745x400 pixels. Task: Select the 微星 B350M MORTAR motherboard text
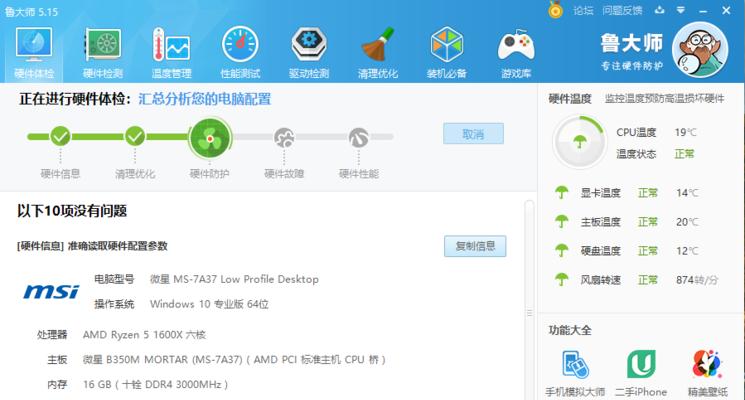pyautogui.click(x=234, y=360)
